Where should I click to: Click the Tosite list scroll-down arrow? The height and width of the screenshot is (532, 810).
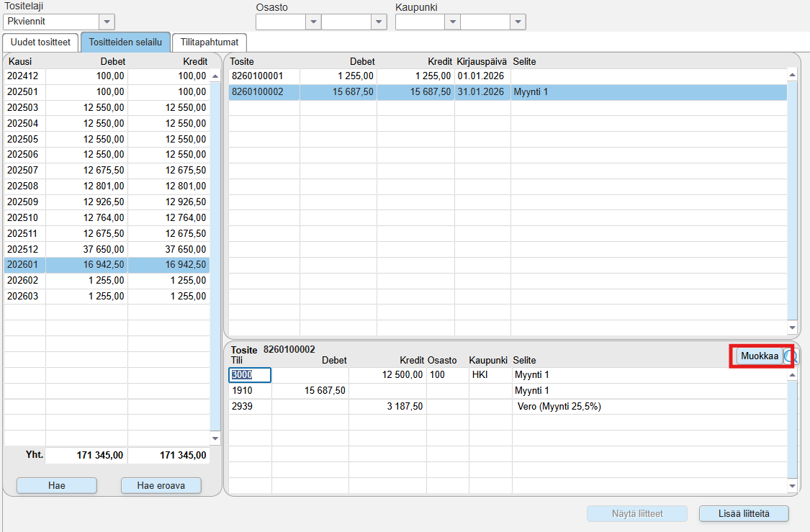[793, 328]
